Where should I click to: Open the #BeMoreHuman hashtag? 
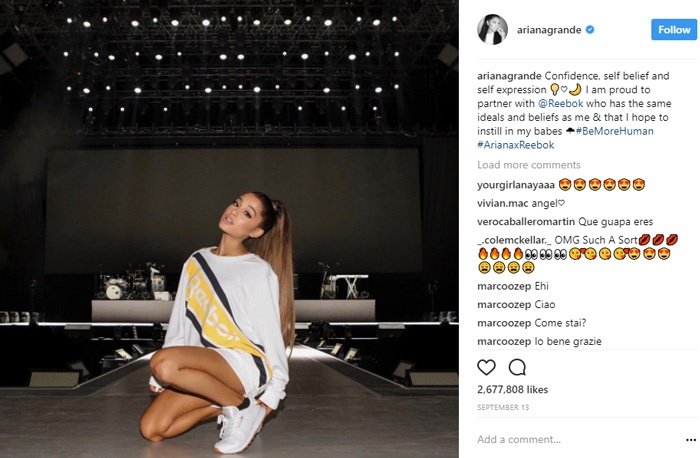(614, 131)
